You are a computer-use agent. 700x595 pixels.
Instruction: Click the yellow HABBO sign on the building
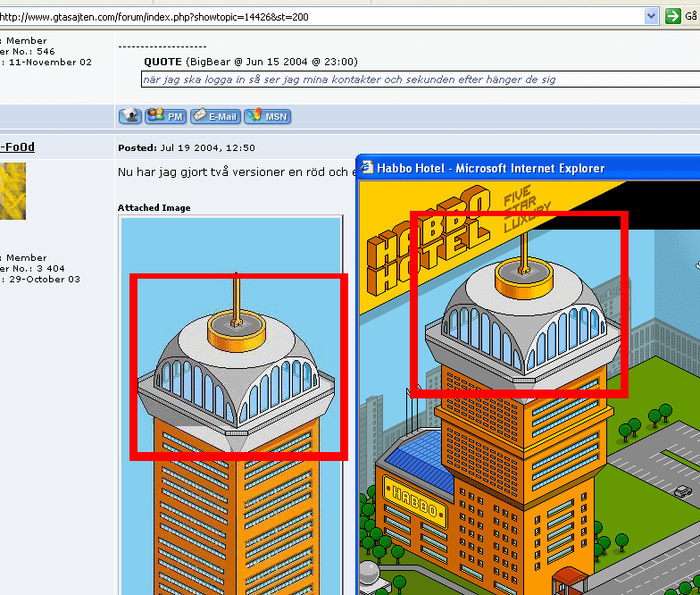tap(414, 502)
